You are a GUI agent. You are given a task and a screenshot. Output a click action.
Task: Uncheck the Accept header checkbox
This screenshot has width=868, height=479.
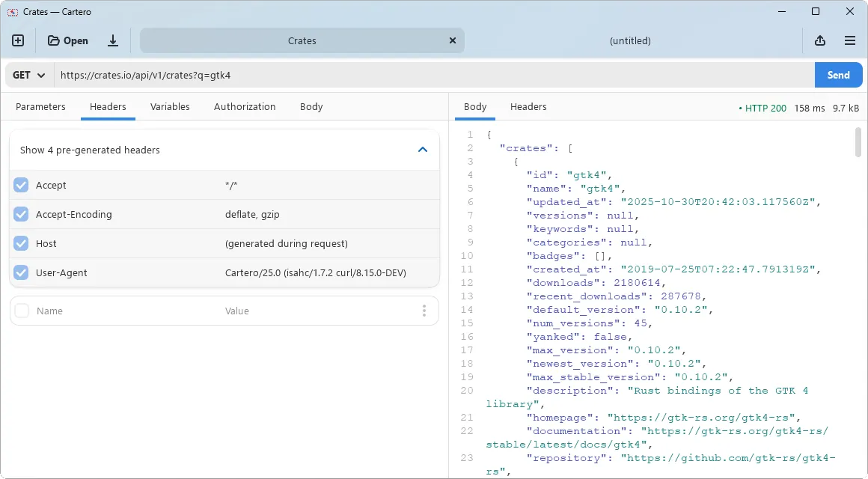[21, 185]
